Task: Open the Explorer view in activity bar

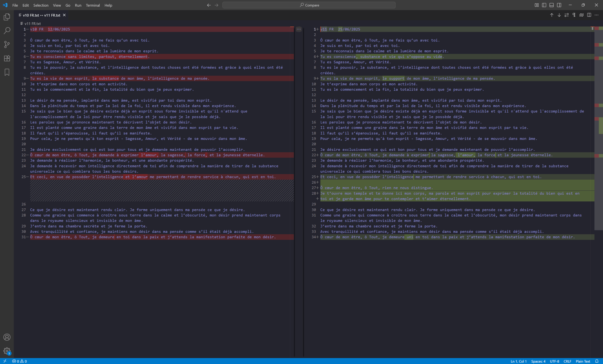Action: 7,17
